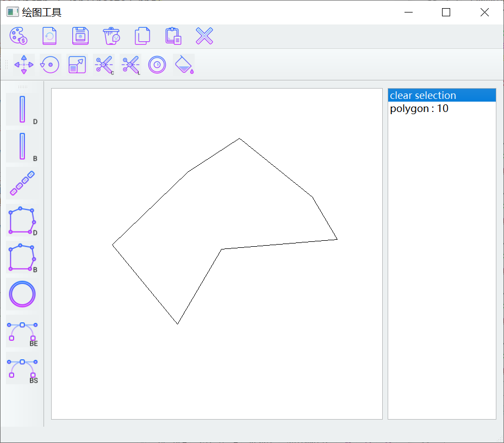The width and height of the screenshot is (504, 443).
Task: Open the color palette tool
Action: tap(18, 36)
